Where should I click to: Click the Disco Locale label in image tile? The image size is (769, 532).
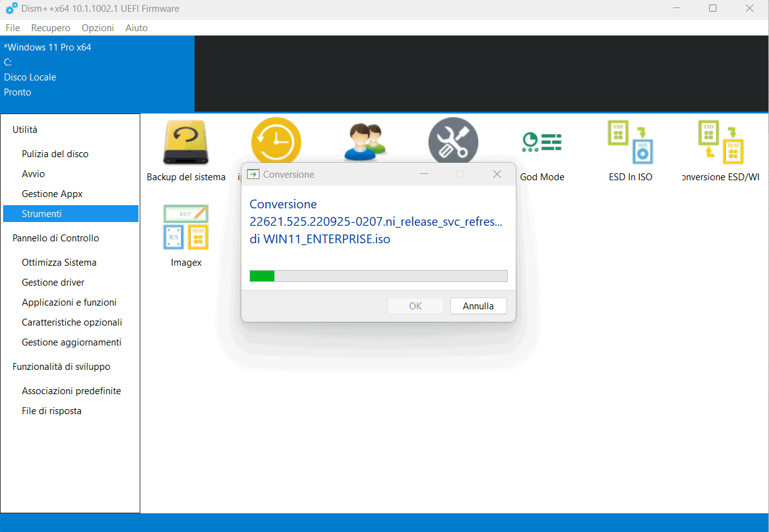coord(30,77)
